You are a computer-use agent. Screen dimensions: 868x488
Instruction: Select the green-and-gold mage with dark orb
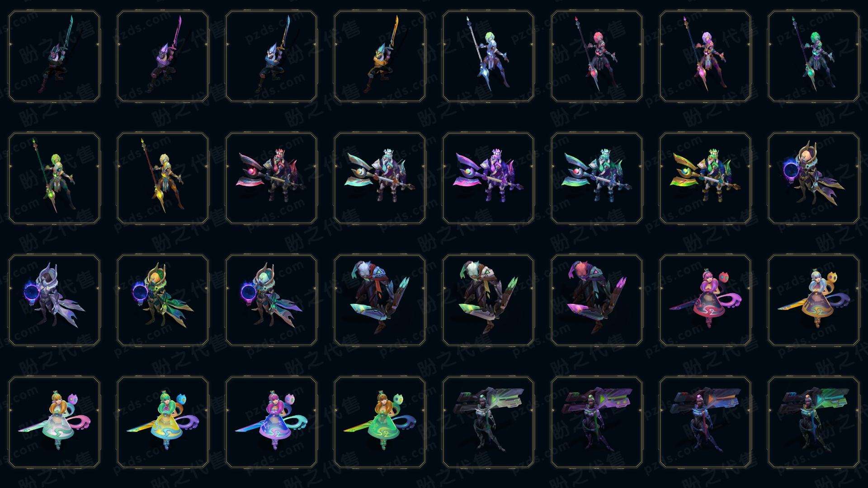click(x=163, y=300)
